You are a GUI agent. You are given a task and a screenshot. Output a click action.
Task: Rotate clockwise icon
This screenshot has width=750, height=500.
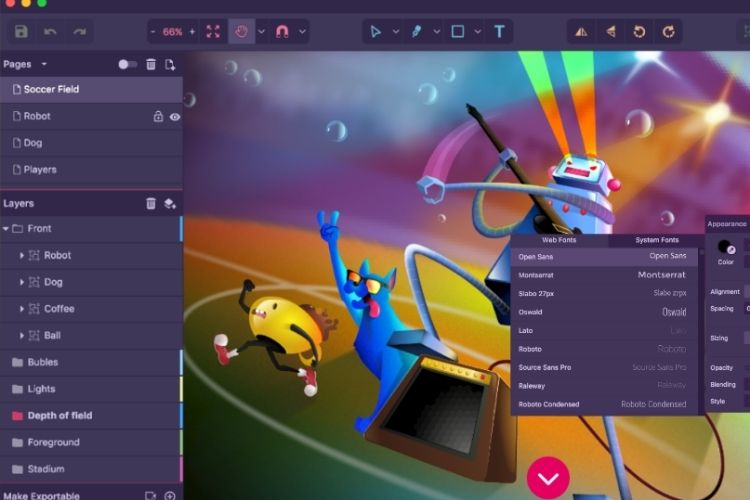669,32
